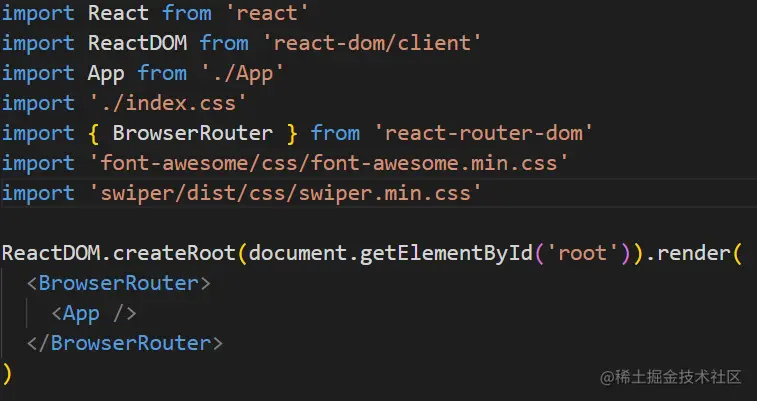Screen dimensions: 757x401
Task: Select the React identifier on the first line
Action: coord(118,13)
